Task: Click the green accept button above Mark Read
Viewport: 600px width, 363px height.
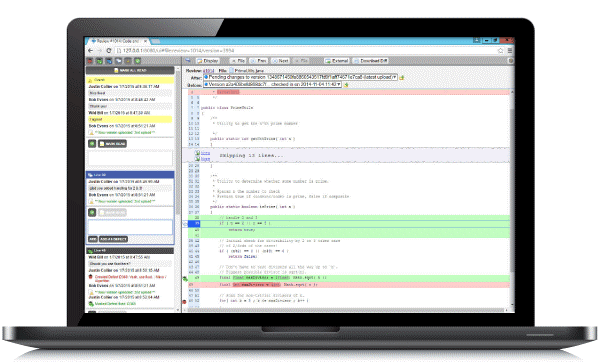Action: coord(92,143)
